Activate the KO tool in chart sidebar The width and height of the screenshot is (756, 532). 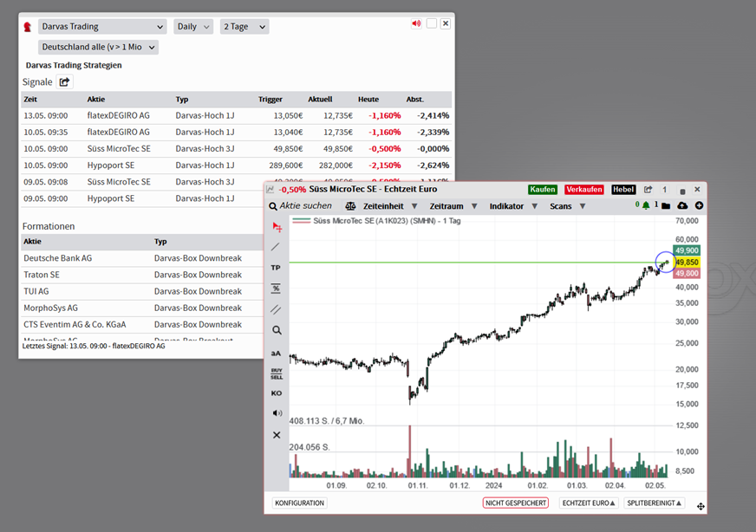coord(277,393)
